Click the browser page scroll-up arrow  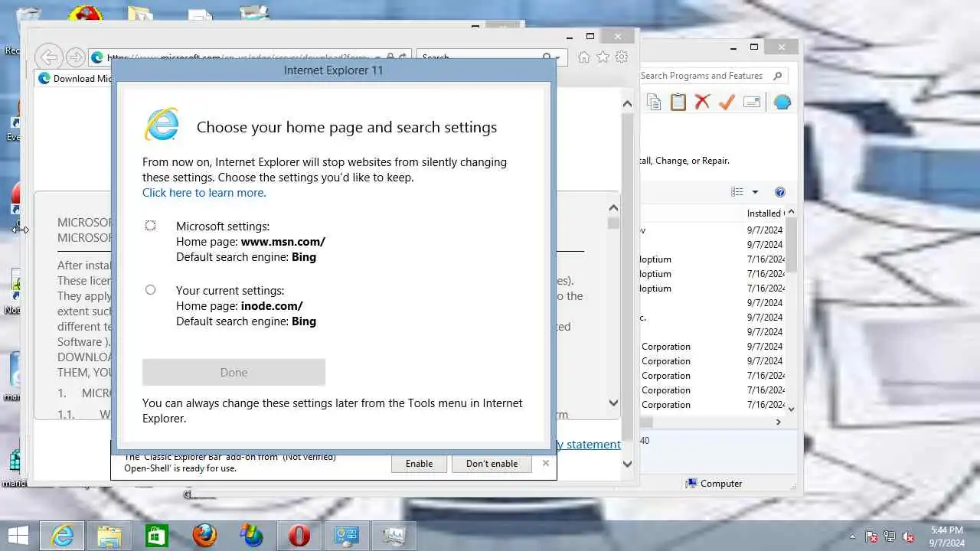[x=627, y=103]
